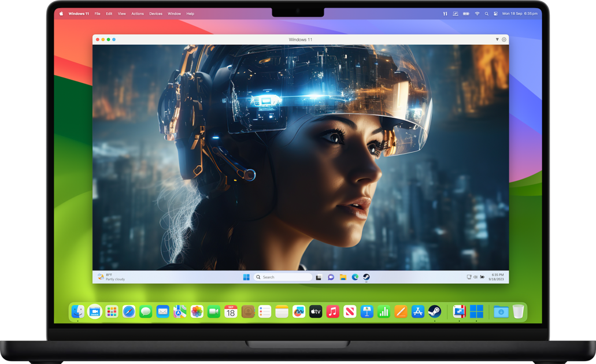
Task: Open Microsoft Edge in Windows taskbar
Action: [x=355, y=277]
